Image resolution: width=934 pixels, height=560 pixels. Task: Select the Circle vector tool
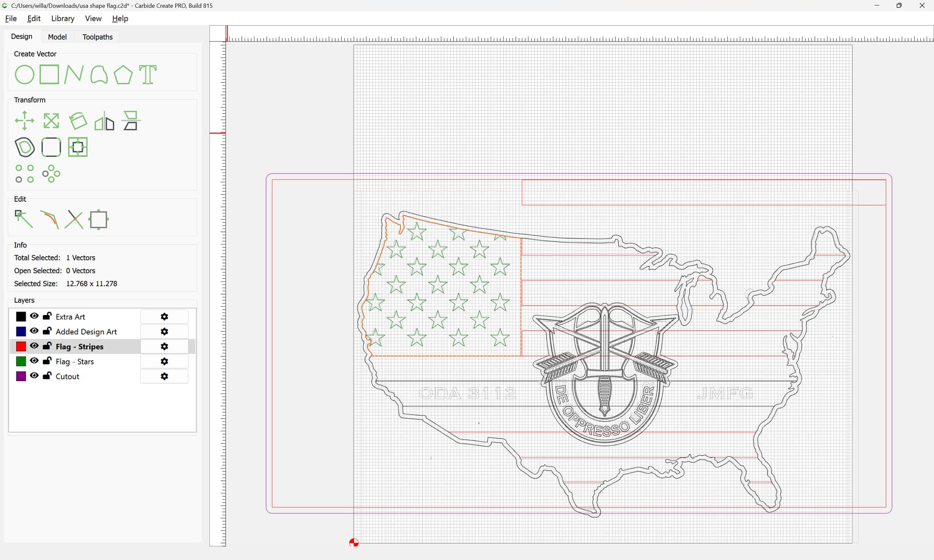click(24, 75)
